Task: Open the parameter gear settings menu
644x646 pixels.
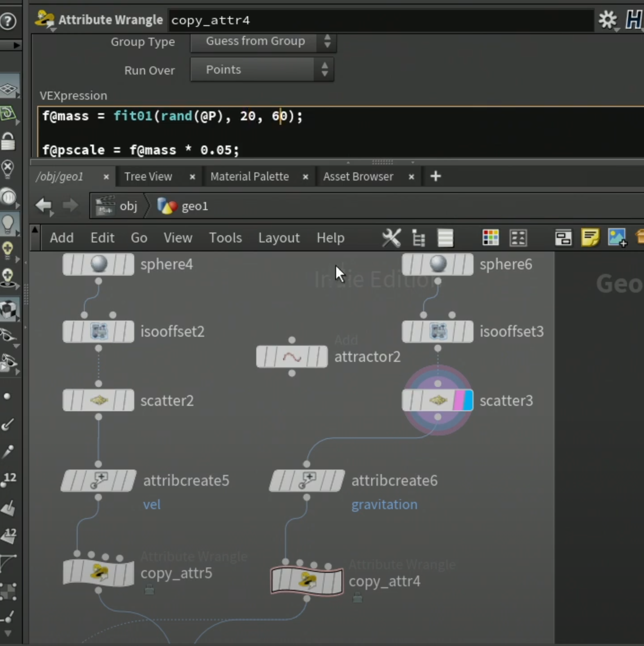Action: coord(608,20)
